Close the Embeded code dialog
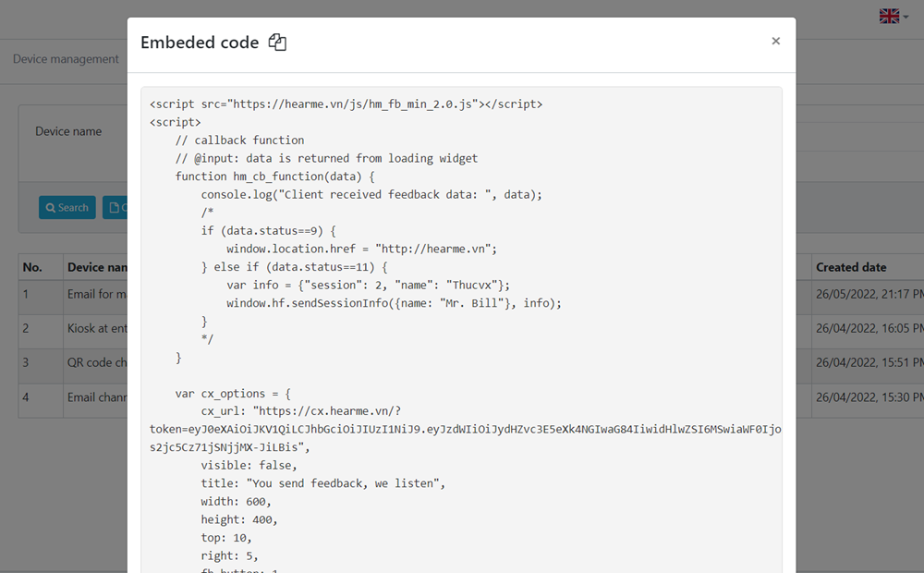Image resolution: width=924 pixels, height=573 pixels. tap(775, 41)
